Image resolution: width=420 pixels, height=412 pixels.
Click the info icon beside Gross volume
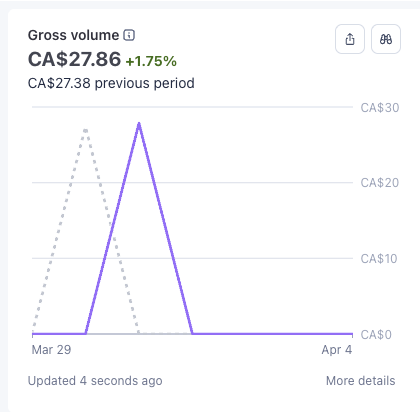coord(129,35)
